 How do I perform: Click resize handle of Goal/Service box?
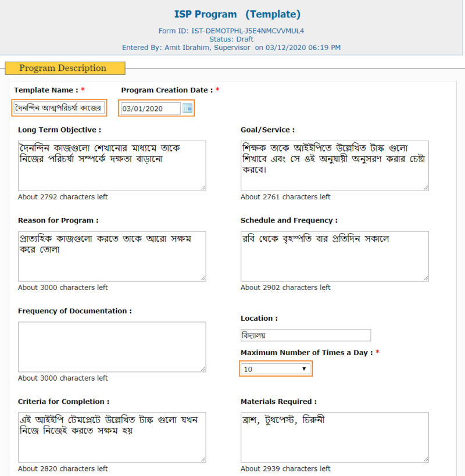[x=425, y=188]
